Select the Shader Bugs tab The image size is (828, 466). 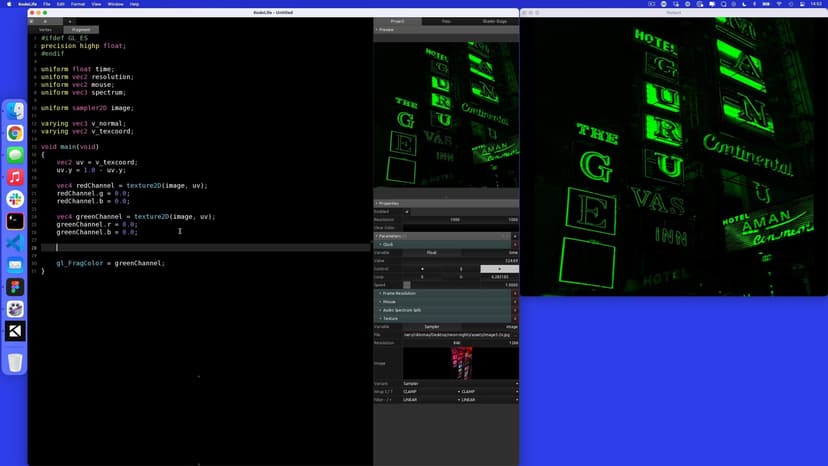494,21
